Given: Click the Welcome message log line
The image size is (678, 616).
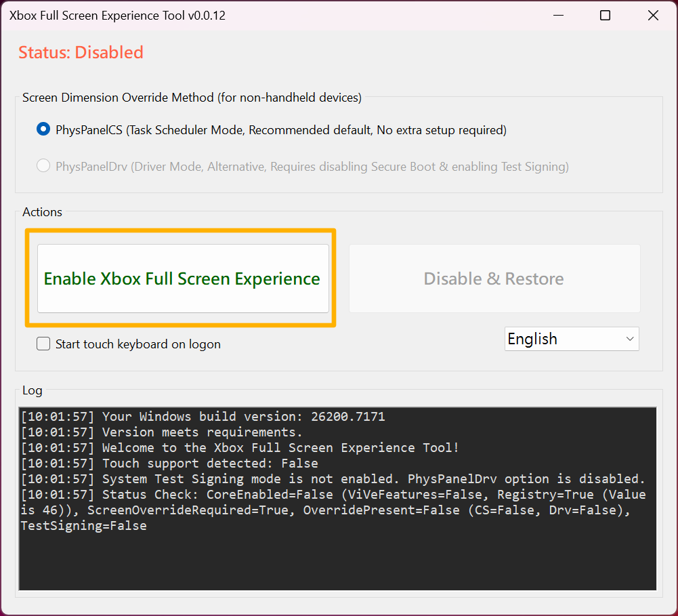Looking at the screenshot, I should tap(240, 448).
